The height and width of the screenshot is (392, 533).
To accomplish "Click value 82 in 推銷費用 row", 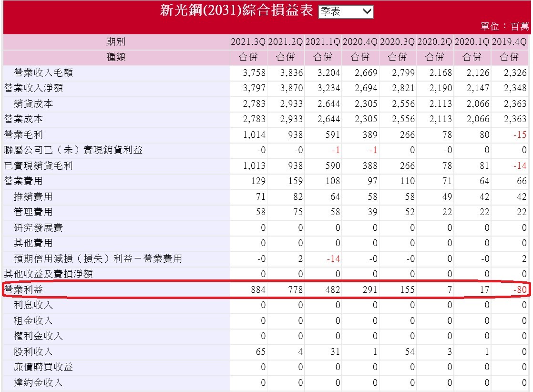I will coord(298,196).
